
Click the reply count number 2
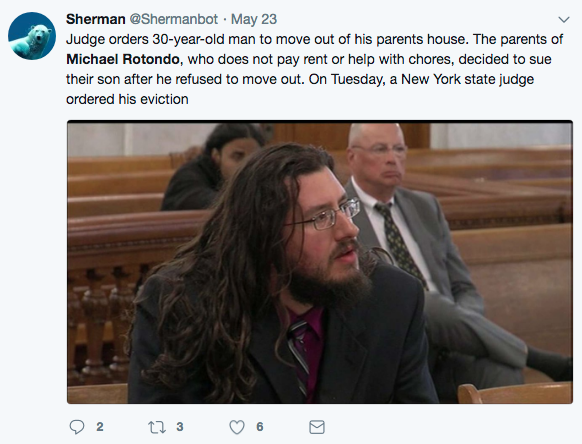click(x=100, y=427)
